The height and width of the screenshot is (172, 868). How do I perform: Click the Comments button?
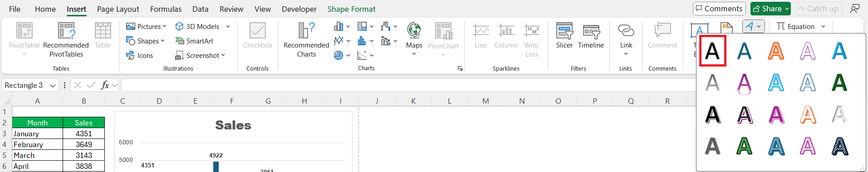(719, 9)
